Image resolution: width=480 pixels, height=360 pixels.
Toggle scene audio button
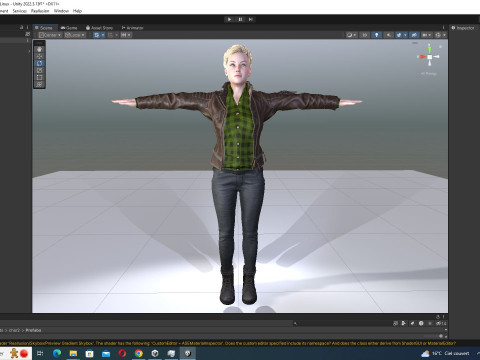388,35
